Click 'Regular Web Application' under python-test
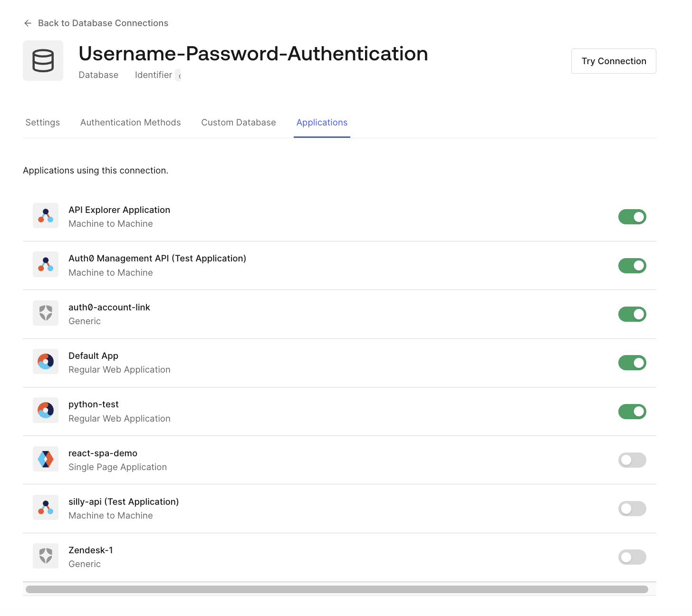This screenshot has height=616, width=692. point(119,419)
